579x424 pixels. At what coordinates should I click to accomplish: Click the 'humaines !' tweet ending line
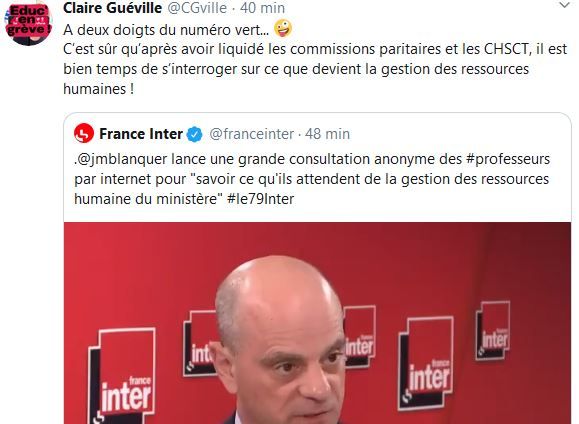coord(98,89)
